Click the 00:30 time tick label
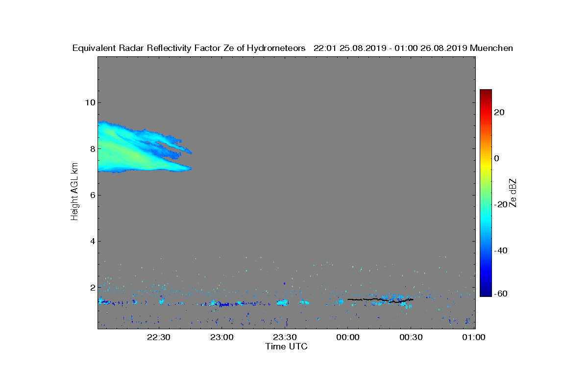The height and width of the screenshot is (392, 588). [x=411, y=338]
